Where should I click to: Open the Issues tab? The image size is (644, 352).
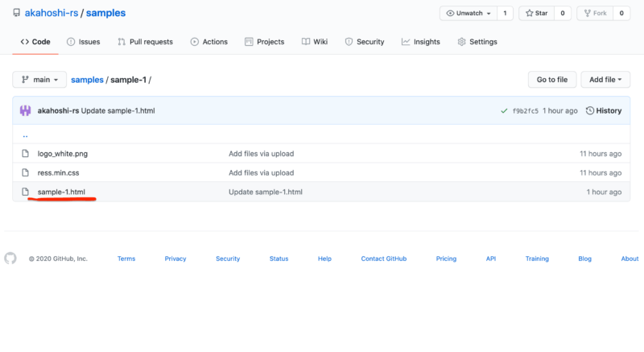coord(84,42)
